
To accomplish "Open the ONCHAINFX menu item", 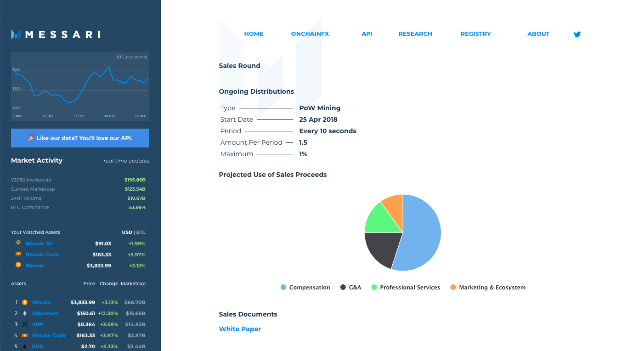I will (310, 34).
